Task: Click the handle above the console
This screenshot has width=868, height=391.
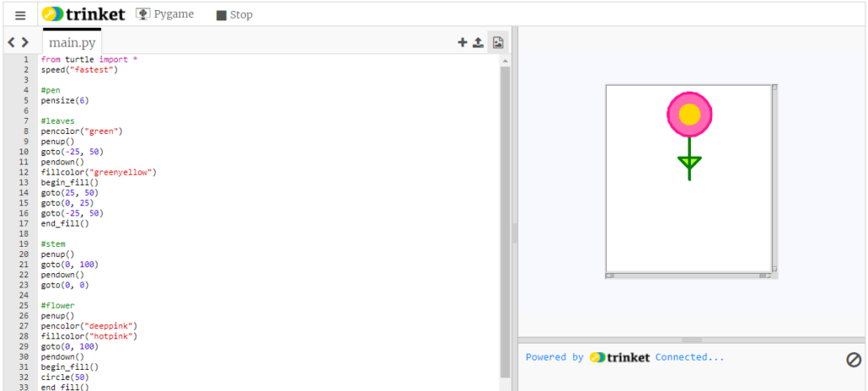Action: 692,340
